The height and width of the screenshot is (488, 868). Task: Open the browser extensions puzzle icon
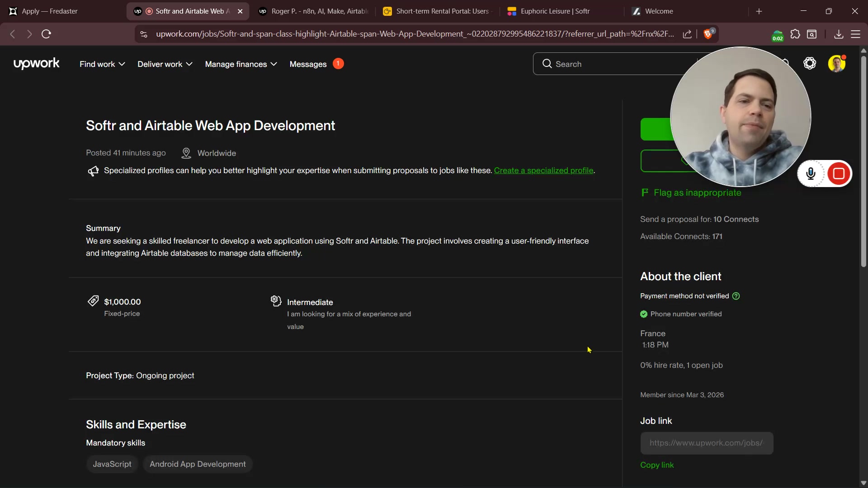click(x=795, y=34)
